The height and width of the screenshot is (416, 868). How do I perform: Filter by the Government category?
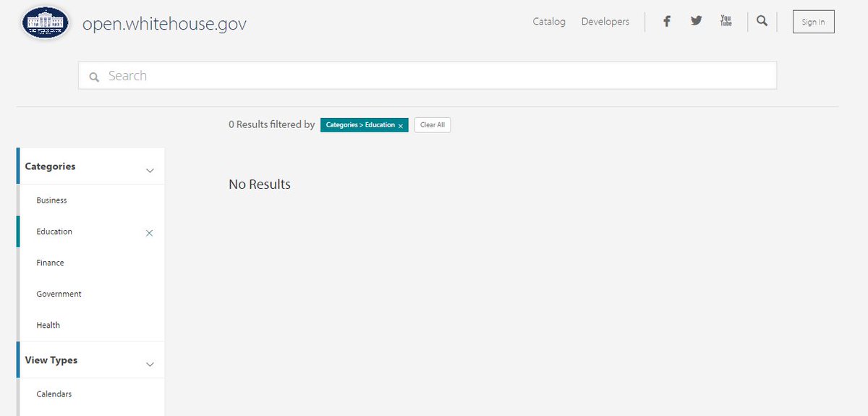pyautogui.click(x=59, y=294)
